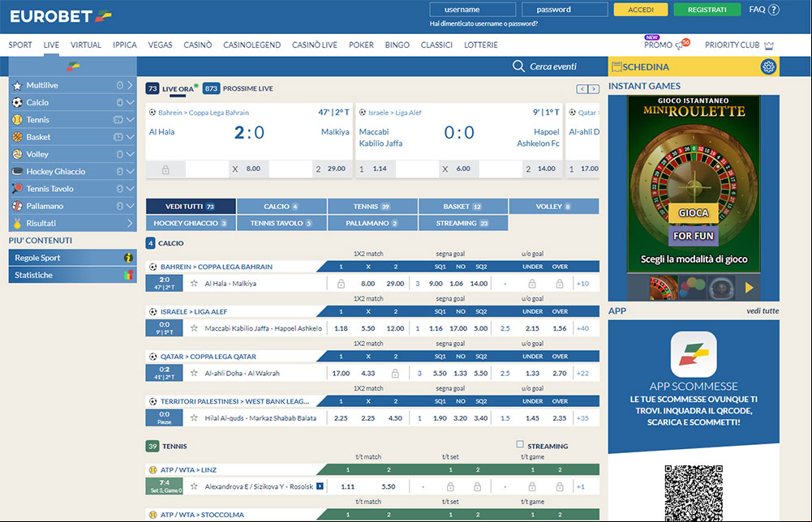Favorite the Alexandrova E match star
Image resolution: width=812 pixels, height=522 pixels.
(194, 486)
